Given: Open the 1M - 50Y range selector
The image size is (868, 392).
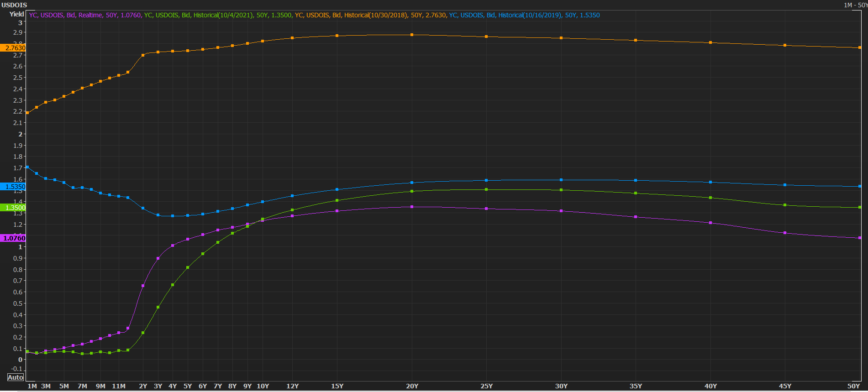Looking at the screenshot, I should [855, 5].
